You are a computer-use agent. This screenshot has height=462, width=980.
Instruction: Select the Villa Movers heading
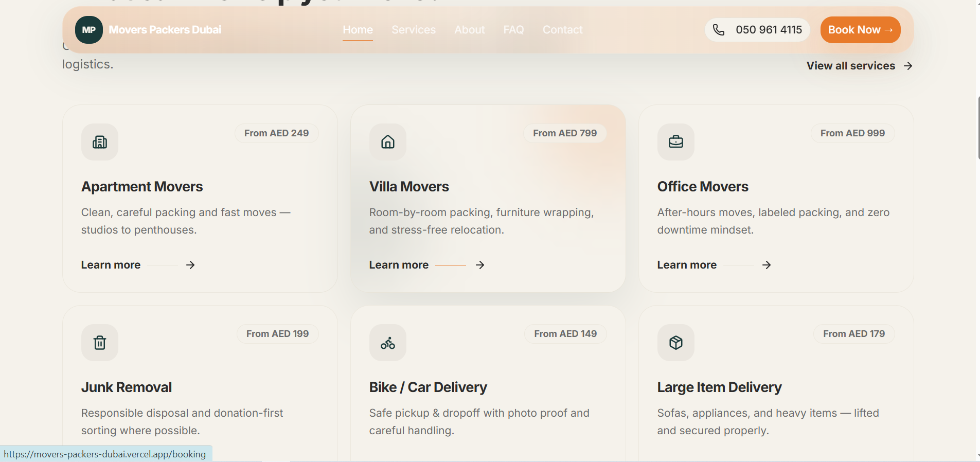click(409, 186)
